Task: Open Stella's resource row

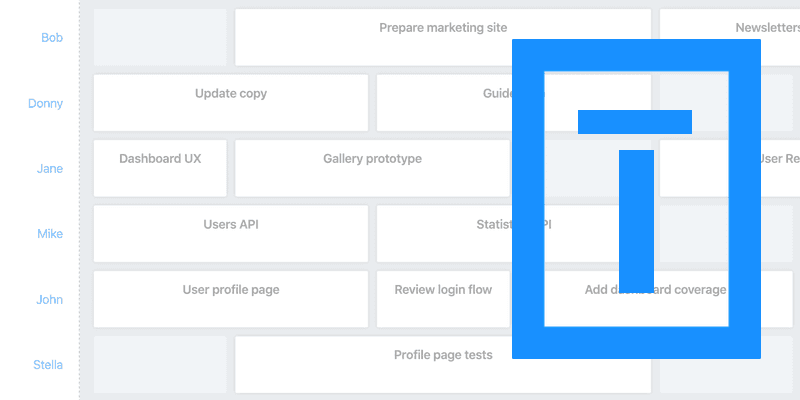Action: pyautogui.click(x=48, y=365)
